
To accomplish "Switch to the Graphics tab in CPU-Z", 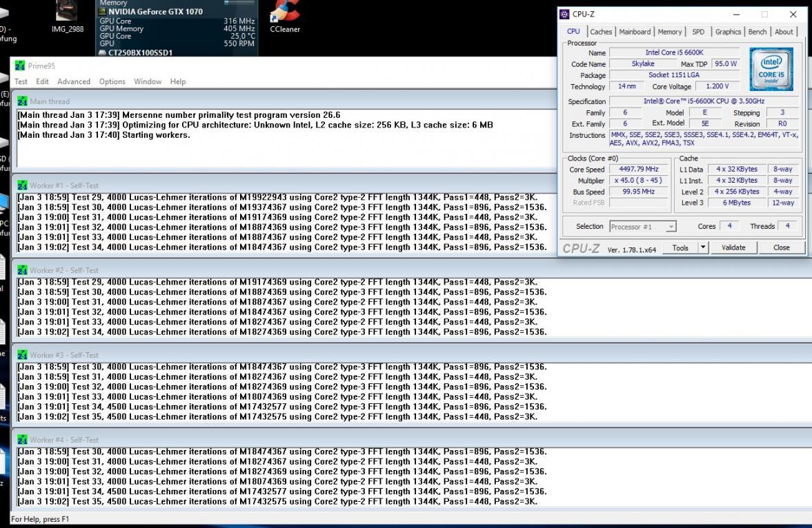I will pyautogui.click(x=728, y=32).
